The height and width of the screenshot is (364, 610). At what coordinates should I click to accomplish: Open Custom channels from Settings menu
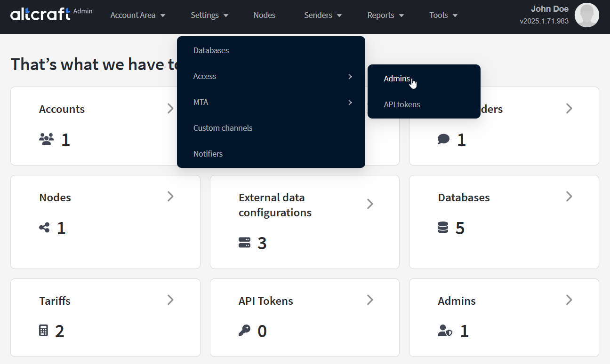pos(223,128)
